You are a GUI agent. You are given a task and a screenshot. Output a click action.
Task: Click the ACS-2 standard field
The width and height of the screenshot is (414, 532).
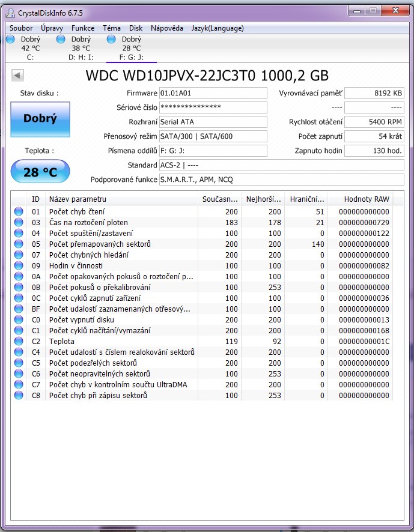282,165
